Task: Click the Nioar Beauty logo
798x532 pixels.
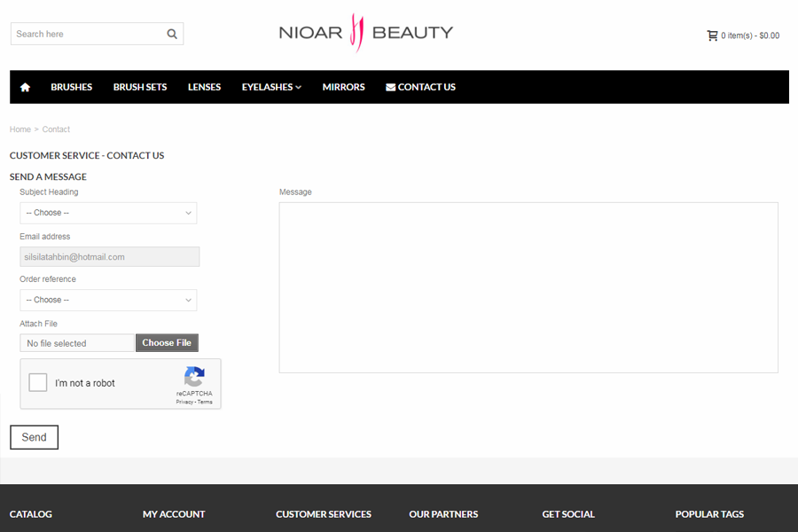Action: (x=366, y=33)
